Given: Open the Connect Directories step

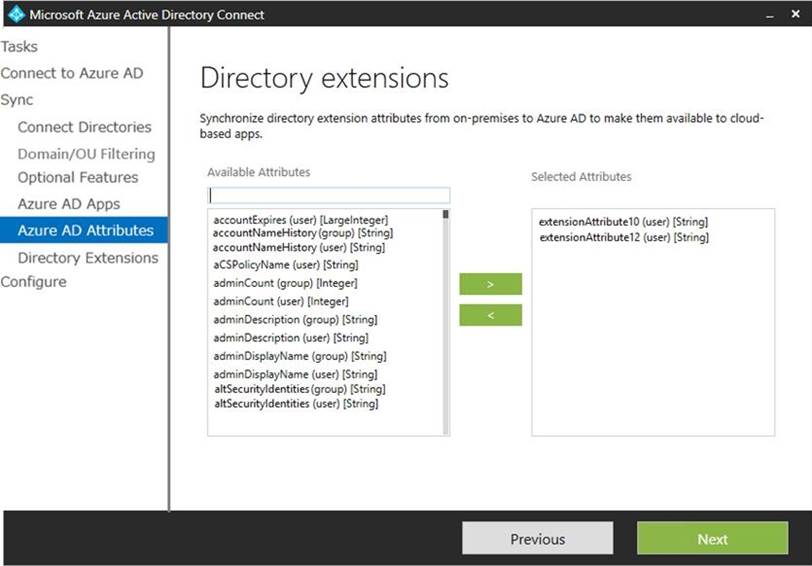Looking at the screenshot, I should (84, 127).
